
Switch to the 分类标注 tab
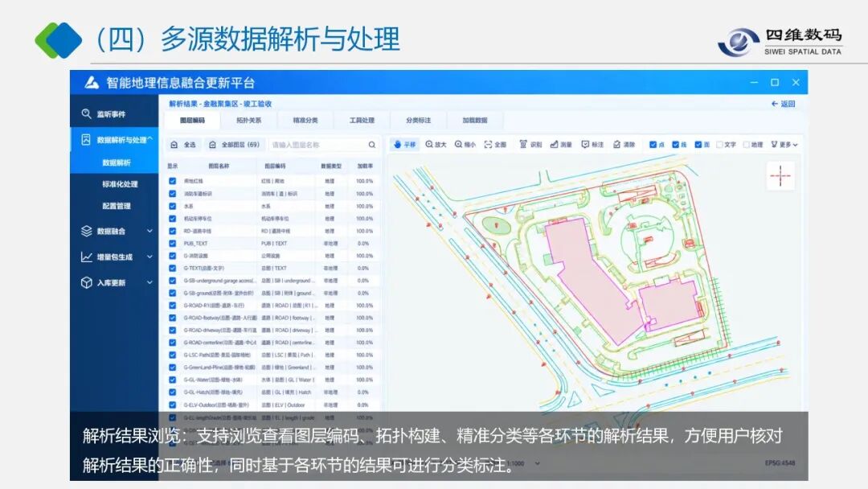(x=418, y=120)
